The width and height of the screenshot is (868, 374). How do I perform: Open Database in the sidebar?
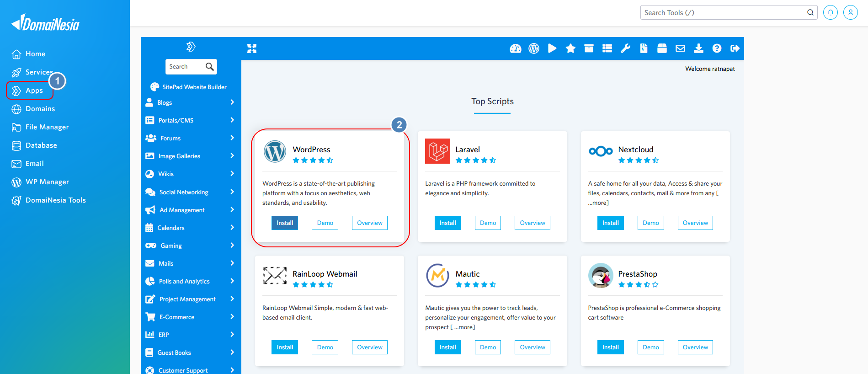[x=34, y=145]
